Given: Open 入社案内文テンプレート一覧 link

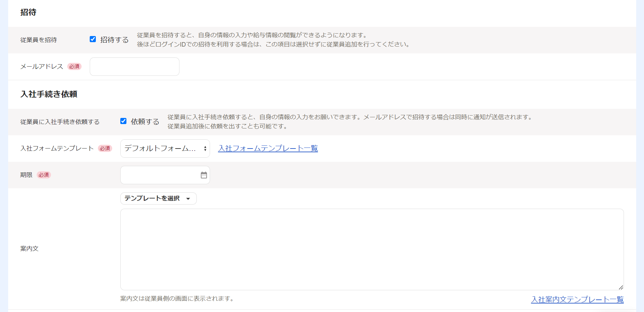Looking at the screenshot, I should (x=577, y=299).
